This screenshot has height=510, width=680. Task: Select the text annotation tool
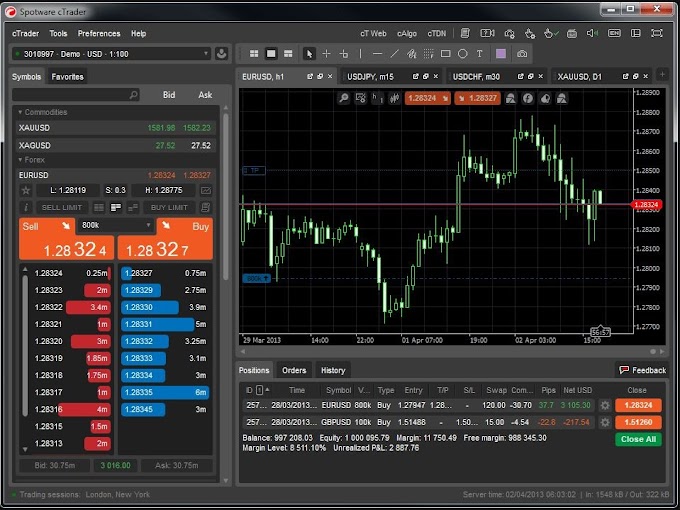click(x=479, y=54)
